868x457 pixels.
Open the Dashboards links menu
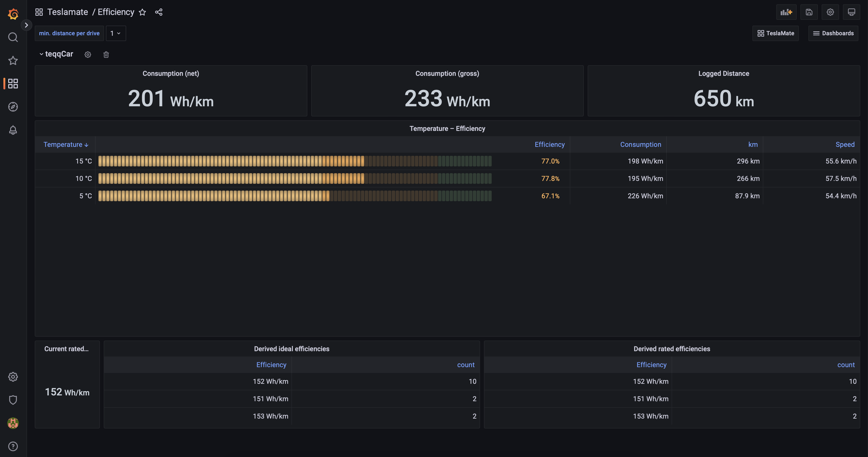(x=833, y=33)
